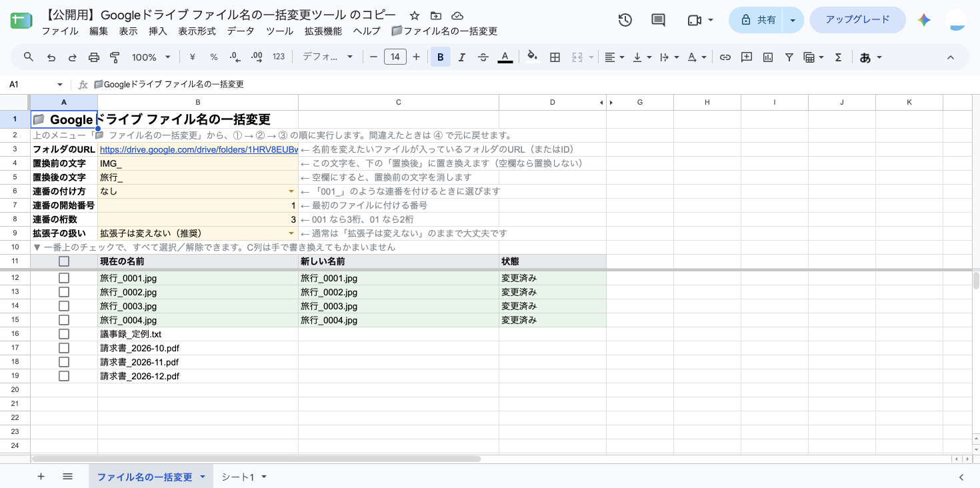Open the 拡張子の扱い cell dropdown arrow
Image resolution: width=980 pixels, height=488 pixels.
coord(291,233)
